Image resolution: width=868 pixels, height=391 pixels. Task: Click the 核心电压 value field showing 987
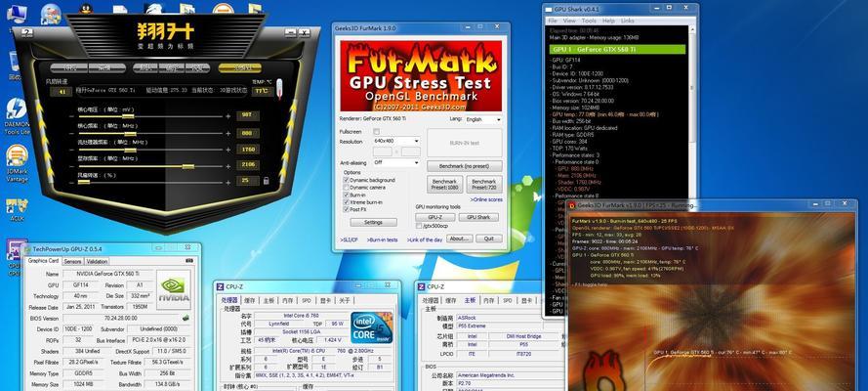tap(247, 115)
